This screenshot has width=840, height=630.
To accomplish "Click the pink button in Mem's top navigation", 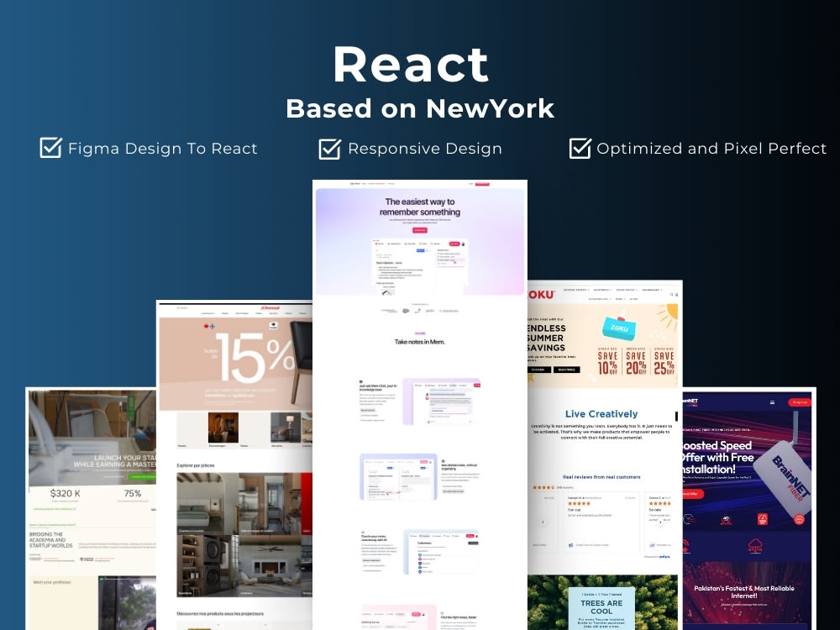I will tap(482, 184).
